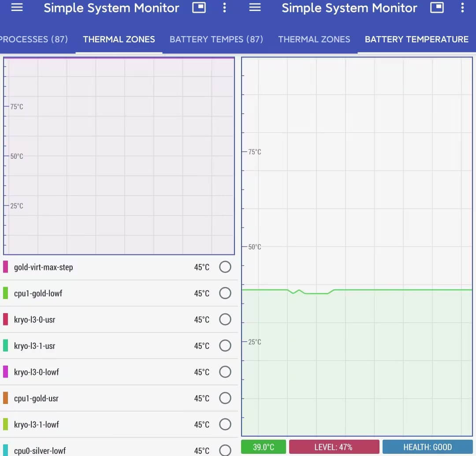Switch to the BATTERY TEMPERATURE tab
The height and width of the screenshot is (456, 476).
[x=416, y=39]
